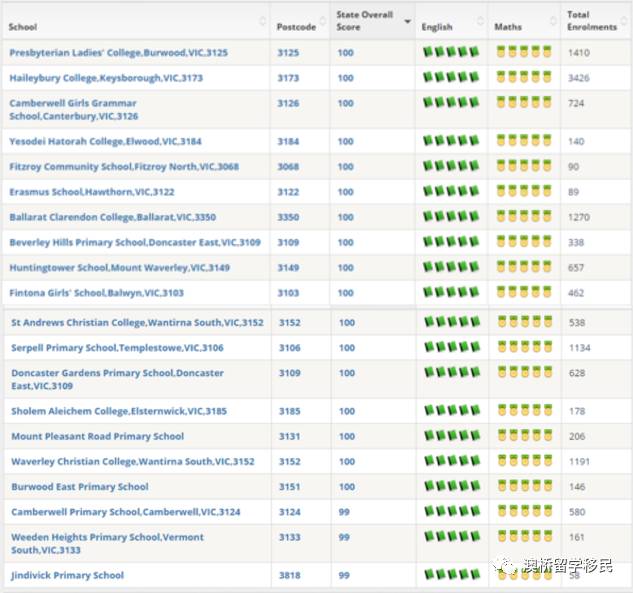Viewport: 633px width, 593px height.
Task: Open Ballarat Clarendon College link
Action: point(113,217)
